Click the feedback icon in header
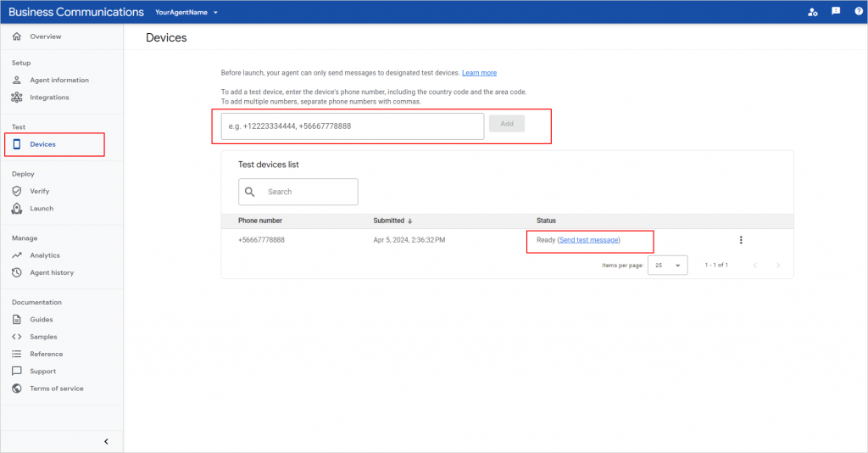Image resolution: width=868 pixels, height=453 pixels. click(836, 12)
